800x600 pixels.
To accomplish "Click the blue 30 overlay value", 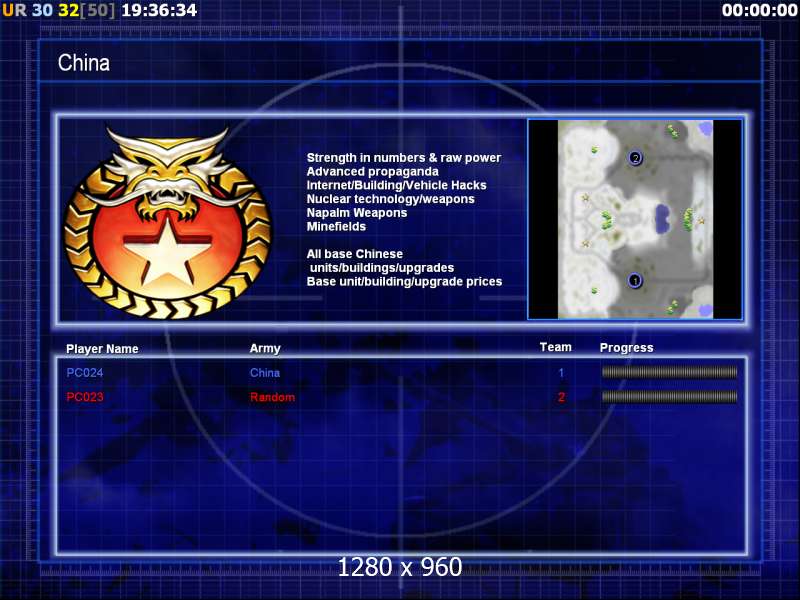I will pyautogui.click(x=42, y=10).
